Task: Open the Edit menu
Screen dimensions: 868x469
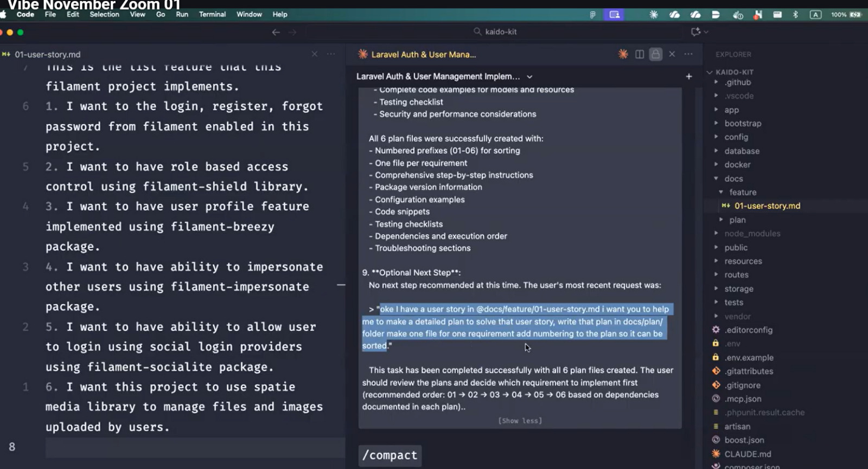Action: 73,15
